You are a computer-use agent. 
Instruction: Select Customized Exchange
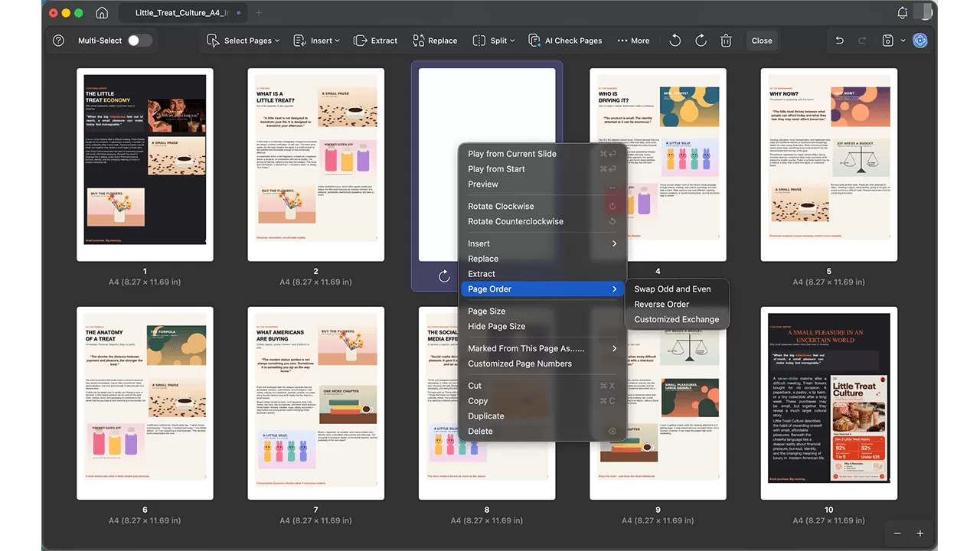click(x=677, y=320)
